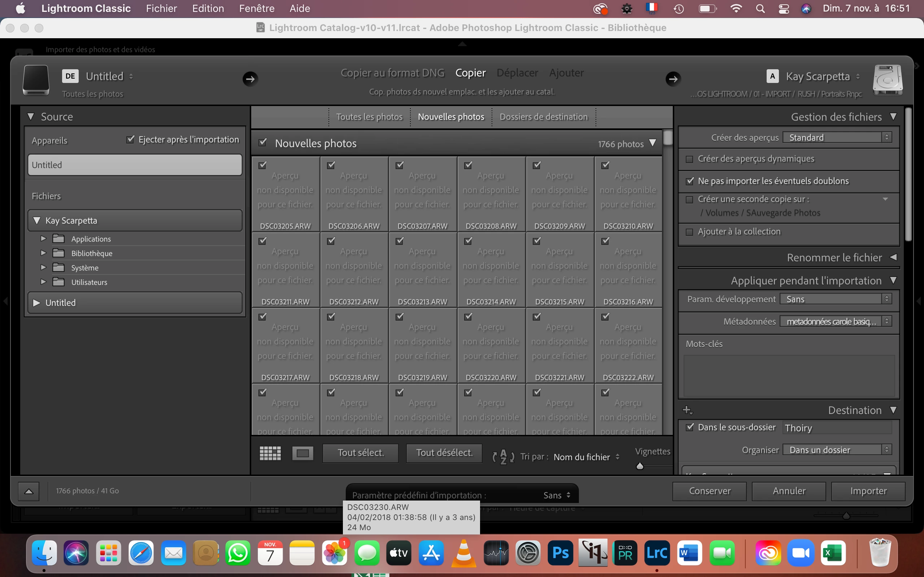Collapse import dialog with bottom-left arrow button

tap(29, 491)
